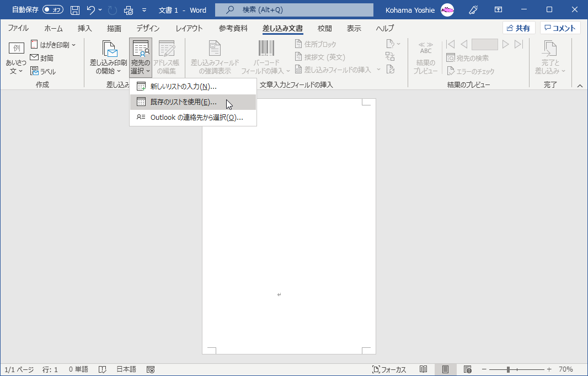Open ribbon display options icon
Screen dimensions: 588x376
click(x=498, y=10)
